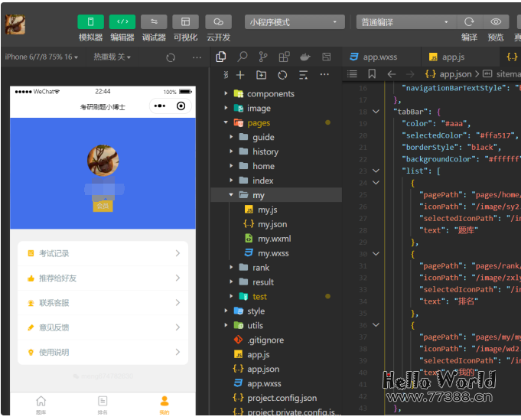
Task: Click the mini program capsule close icon
Action: (x=181, y=106)
